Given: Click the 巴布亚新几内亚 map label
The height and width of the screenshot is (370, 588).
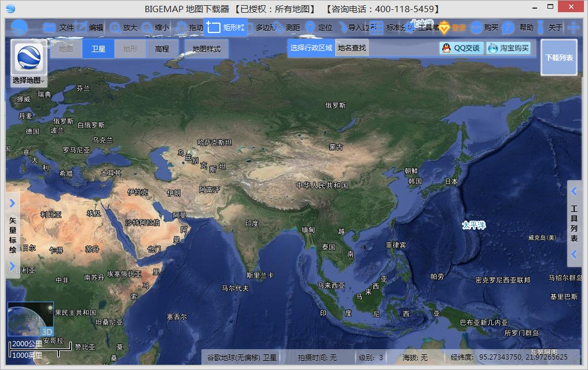Looking at the screenshot, I should 483,323.
